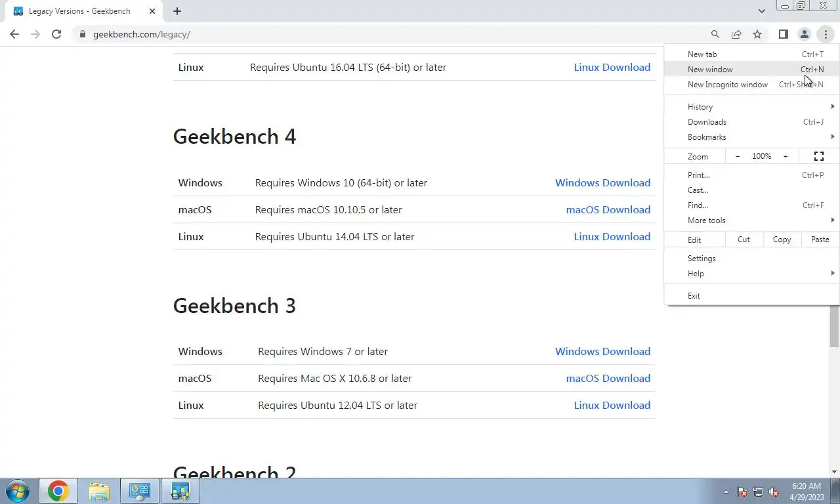This screenshot has width=840, height=504.
Task: Click 'Requires Windows 7 or later' text
Action: click(323, 351)
